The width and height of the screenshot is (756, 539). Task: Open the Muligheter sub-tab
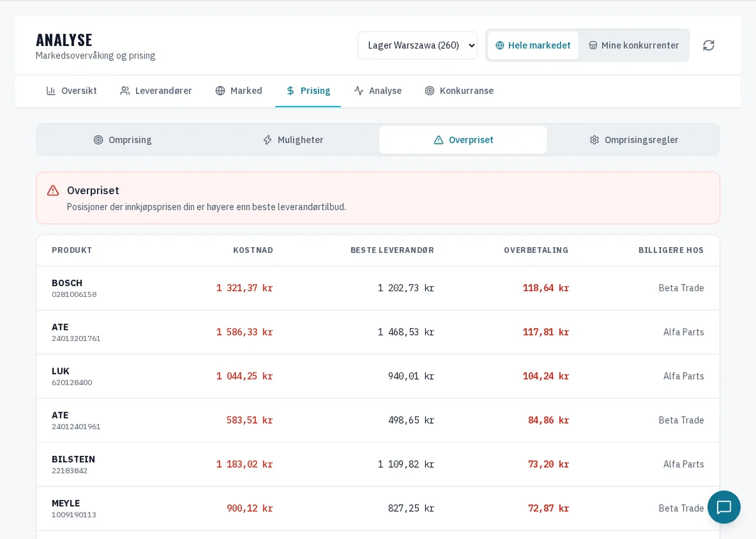tap(293, 140)
